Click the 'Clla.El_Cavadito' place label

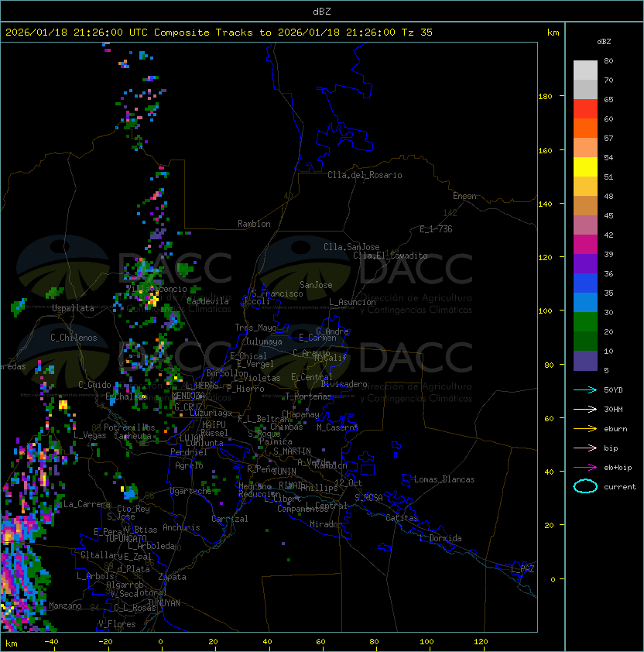(390, 256)
